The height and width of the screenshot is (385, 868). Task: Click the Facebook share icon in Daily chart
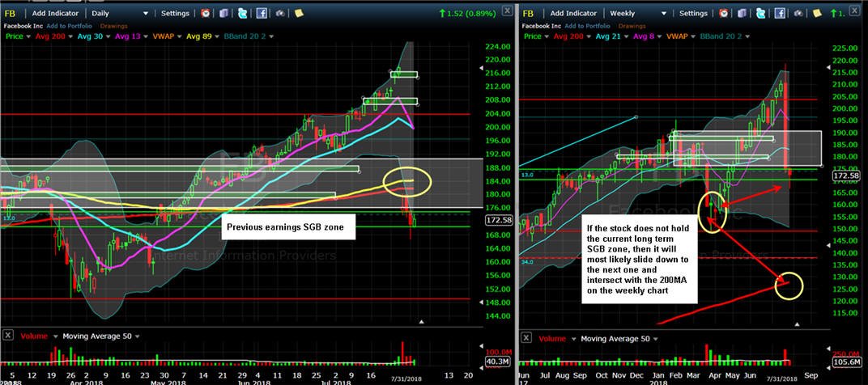(262, 13)
